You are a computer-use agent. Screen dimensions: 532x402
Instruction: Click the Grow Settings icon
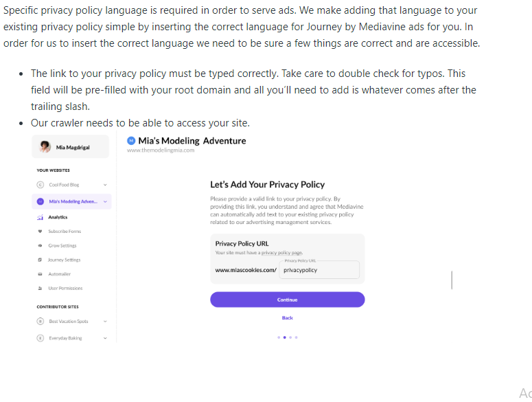tap(40, 245)
